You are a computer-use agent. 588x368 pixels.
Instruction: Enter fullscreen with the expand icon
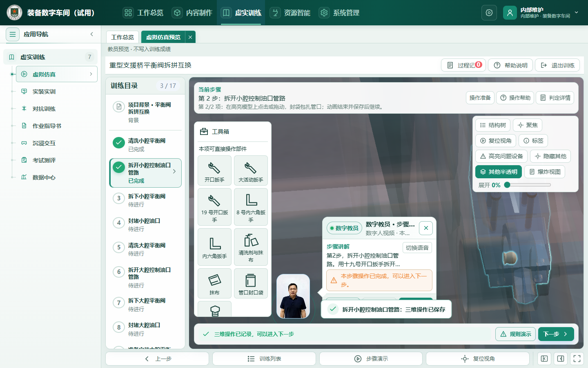577,359
